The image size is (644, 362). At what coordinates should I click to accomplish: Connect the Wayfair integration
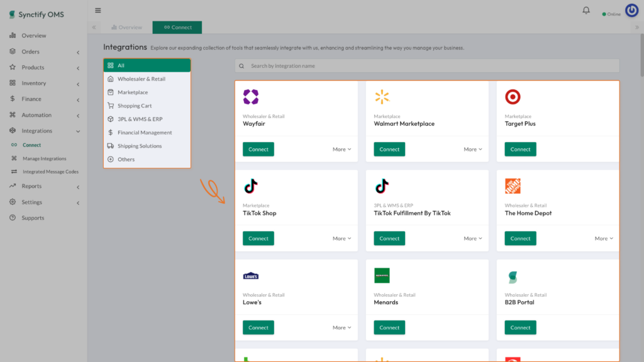[258, 150]
